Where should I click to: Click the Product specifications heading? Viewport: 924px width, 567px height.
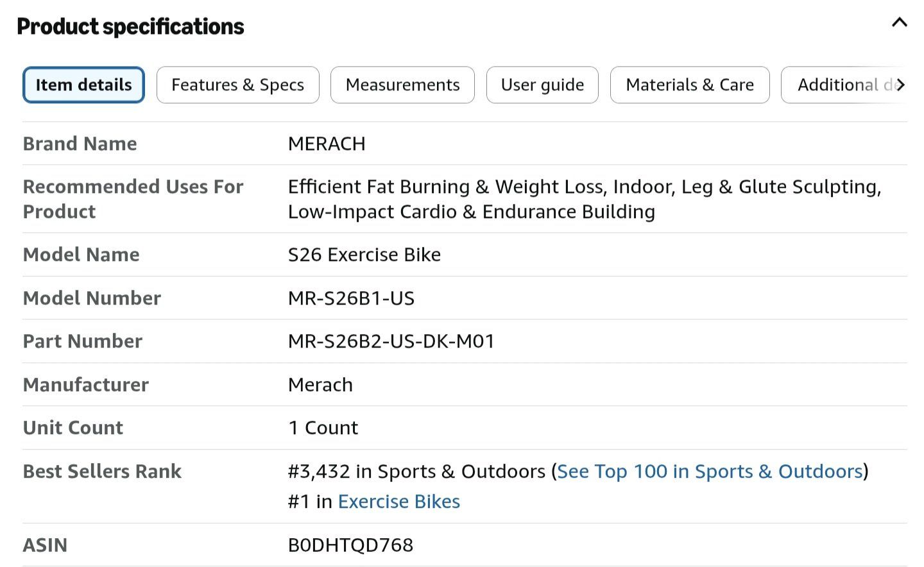pyautogui.click(x=130, y=26)
